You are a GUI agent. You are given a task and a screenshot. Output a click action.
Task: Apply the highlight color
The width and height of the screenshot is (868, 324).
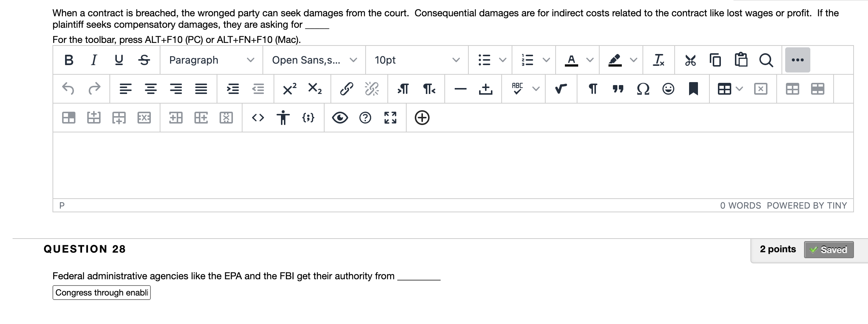point(615,60)
